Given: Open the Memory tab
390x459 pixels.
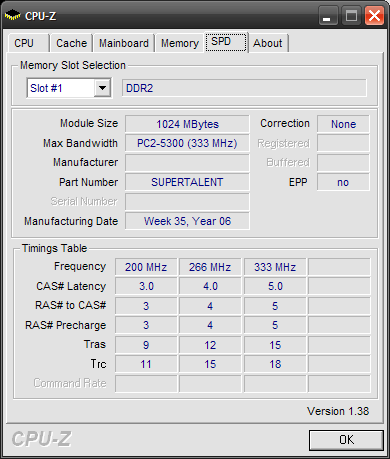Looking at the screenshot, I should point(180,43).
